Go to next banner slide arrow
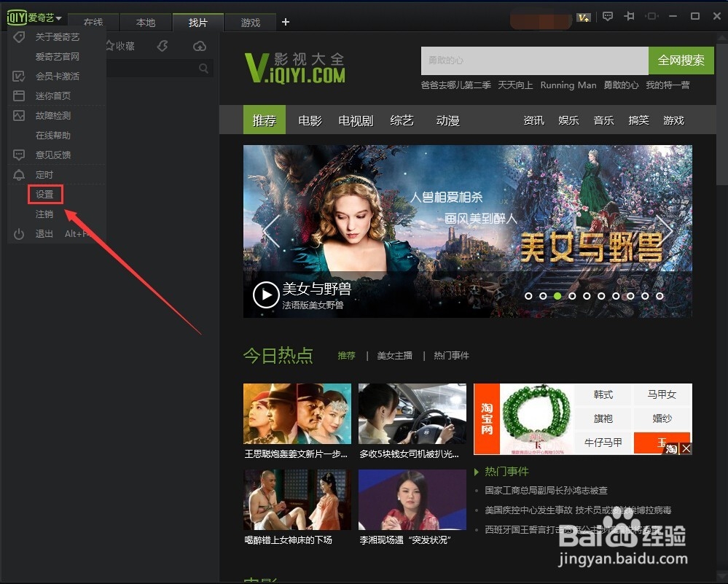 click(665, 230)
